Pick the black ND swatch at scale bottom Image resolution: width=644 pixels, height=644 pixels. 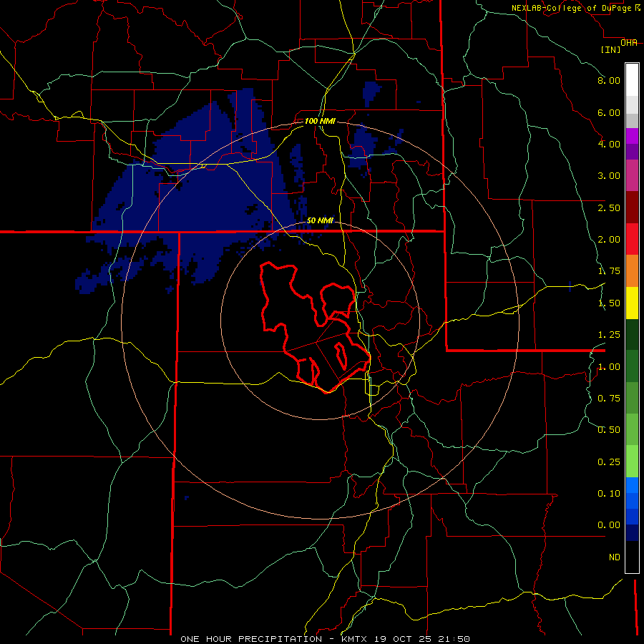(632, 557)
